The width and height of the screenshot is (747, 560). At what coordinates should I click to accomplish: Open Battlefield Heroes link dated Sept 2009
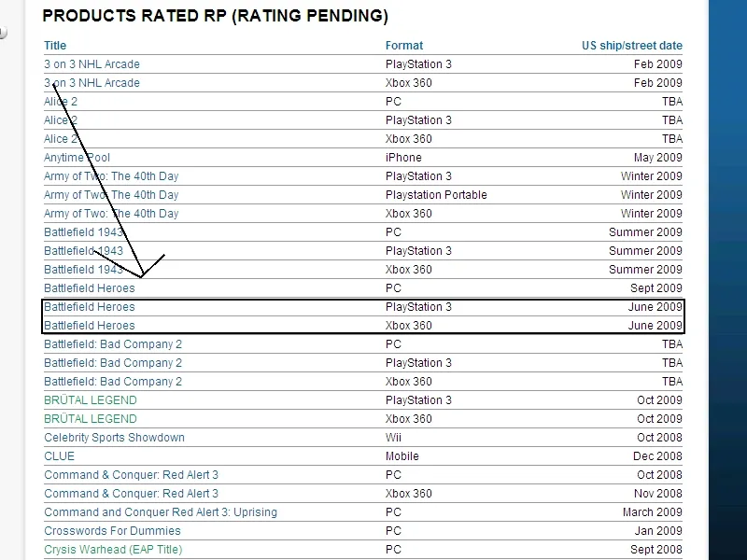click(x=89, y=288)
